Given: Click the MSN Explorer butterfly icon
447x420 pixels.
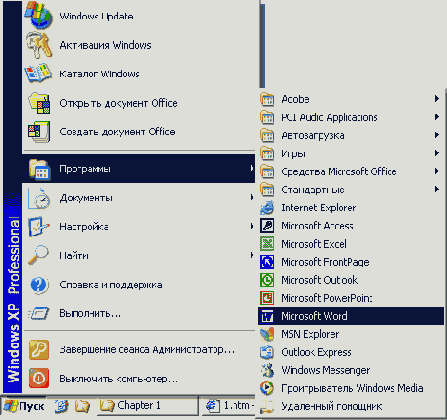Looking at the screenshot, I should click(x=267, y=334).
